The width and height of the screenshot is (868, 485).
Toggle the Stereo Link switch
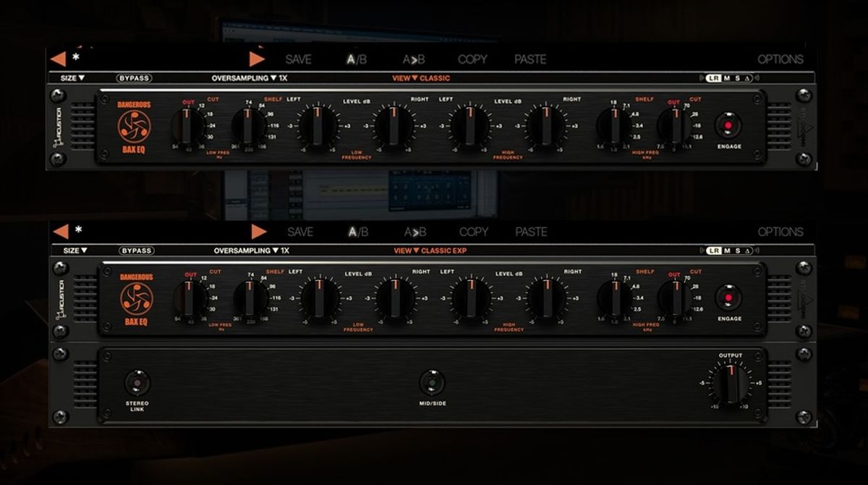137,382
